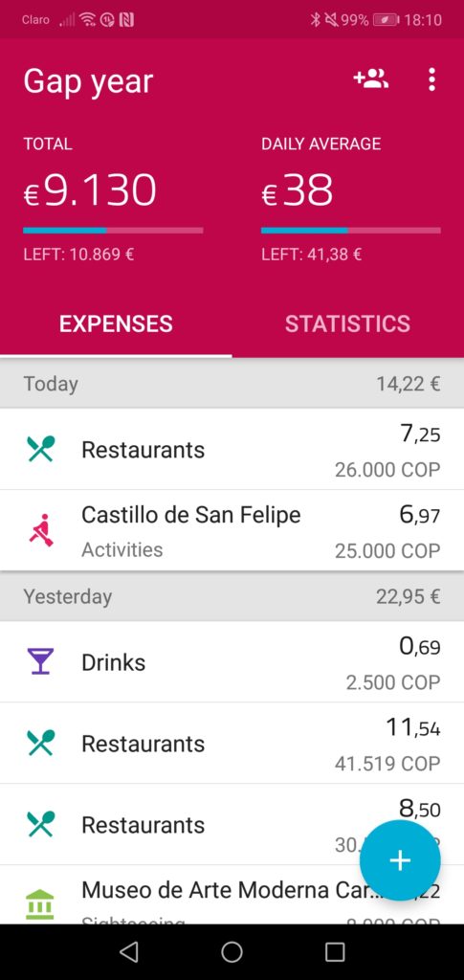464x980 pixels.
Task: Open the Castillo de San Felipe expense
Action: (232, 530)
